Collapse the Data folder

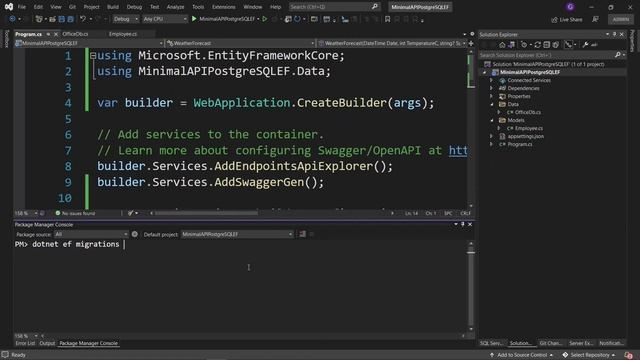tap(491, 104)
